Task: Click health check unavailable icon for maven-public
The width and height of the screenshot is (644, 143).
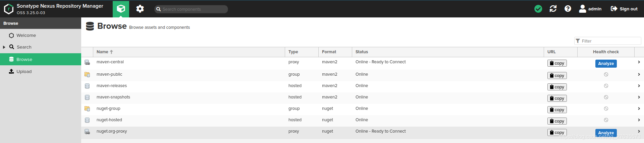Action: 606,74
